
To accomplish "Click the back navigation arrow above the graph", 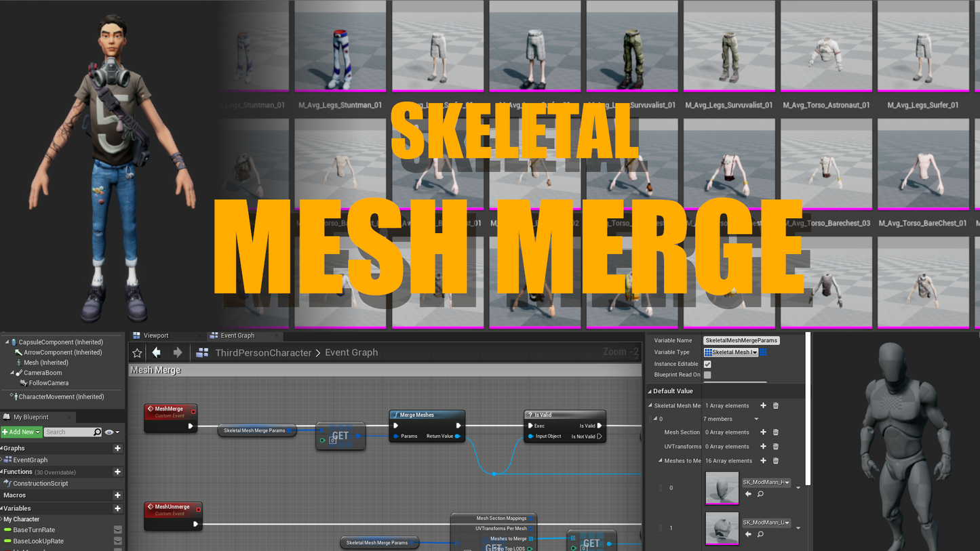I will [x=157, y=352].
